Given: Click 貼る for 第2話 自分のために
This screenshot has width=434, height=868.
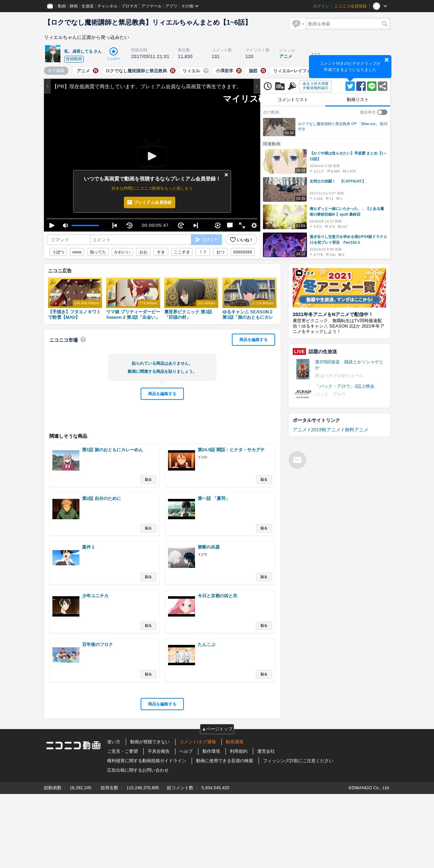Looking at the screenshot, I should (x=148, y=528).
